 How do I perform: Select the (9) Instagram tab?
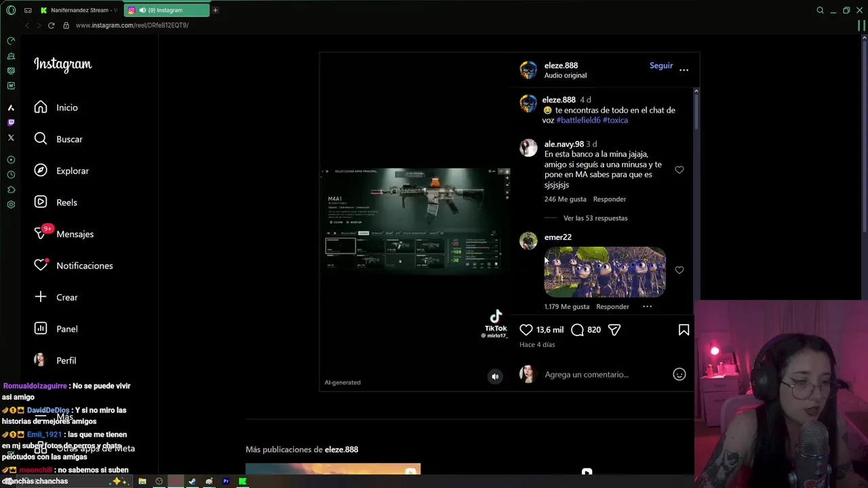(167, 10)
